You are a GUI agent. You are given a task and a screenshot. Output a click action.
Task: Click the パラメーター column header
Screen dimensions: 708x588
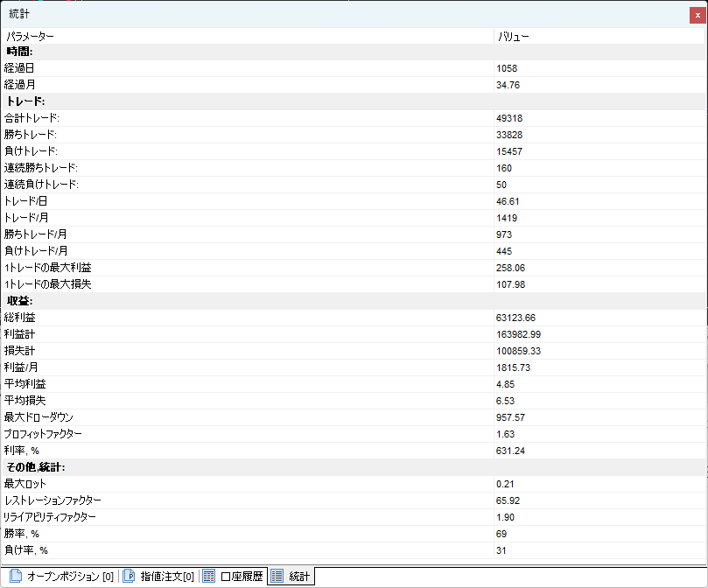(x=30, y=37)
